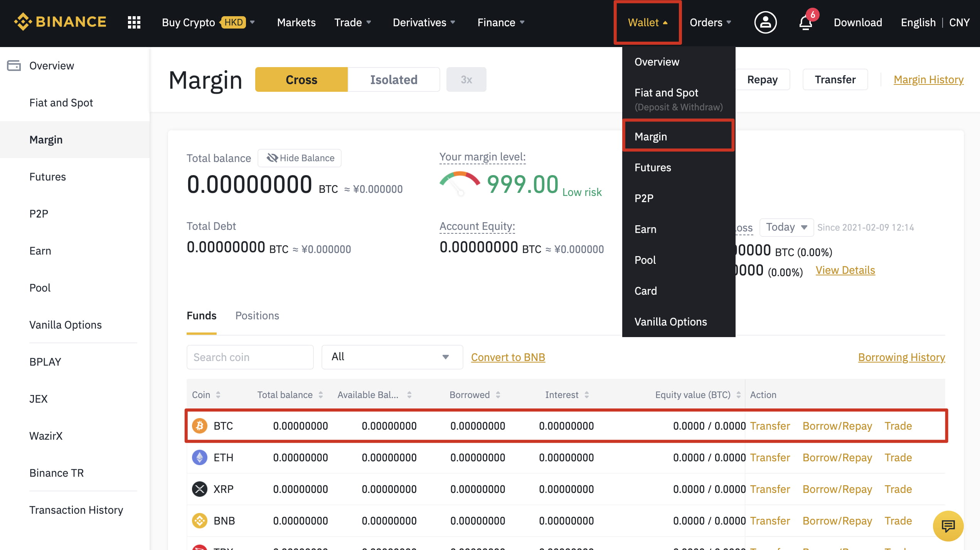
Task: Open Borrowing History link
Action: pos(901,357)
